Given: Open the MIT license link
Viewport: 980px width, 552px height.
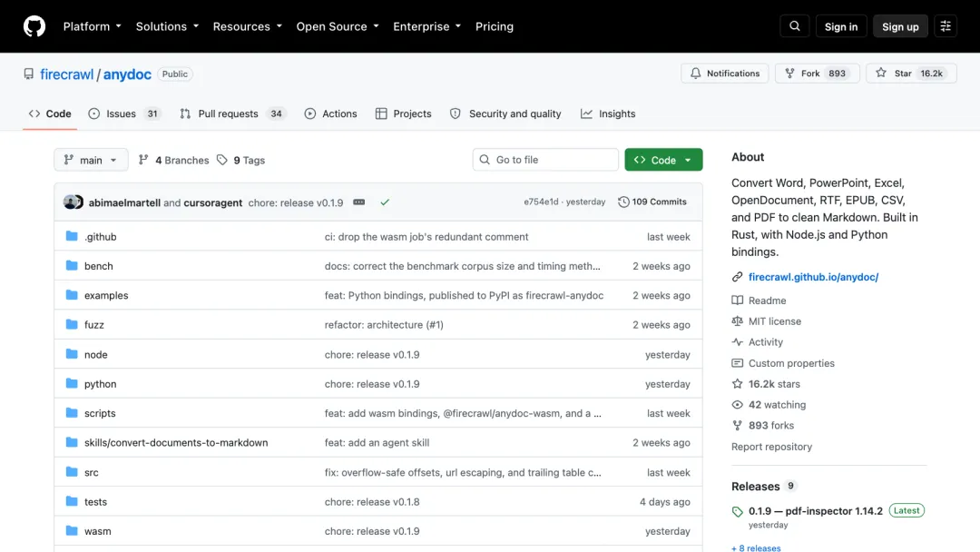Looking at the screenshot, I should [x=774, y=320].
